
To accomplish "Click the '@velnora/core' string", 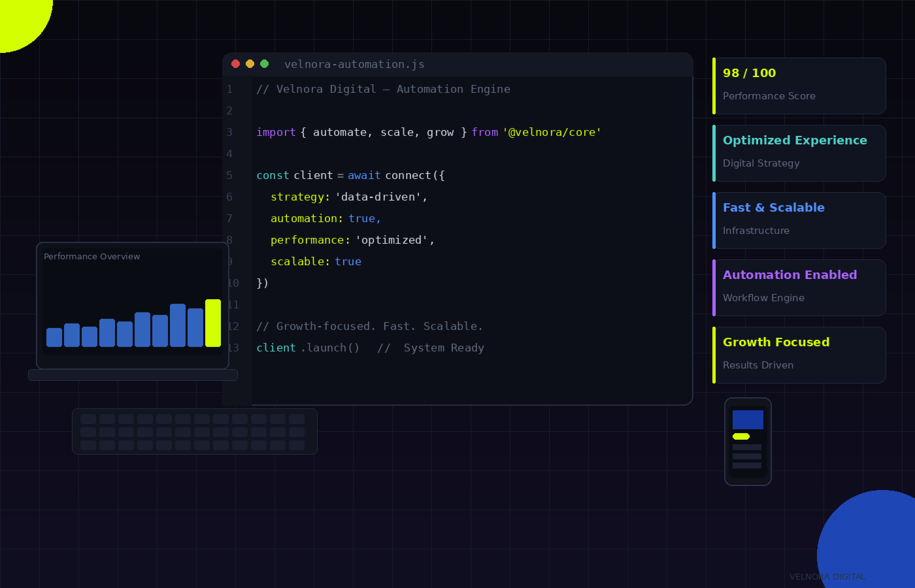I will click(552, 132).
